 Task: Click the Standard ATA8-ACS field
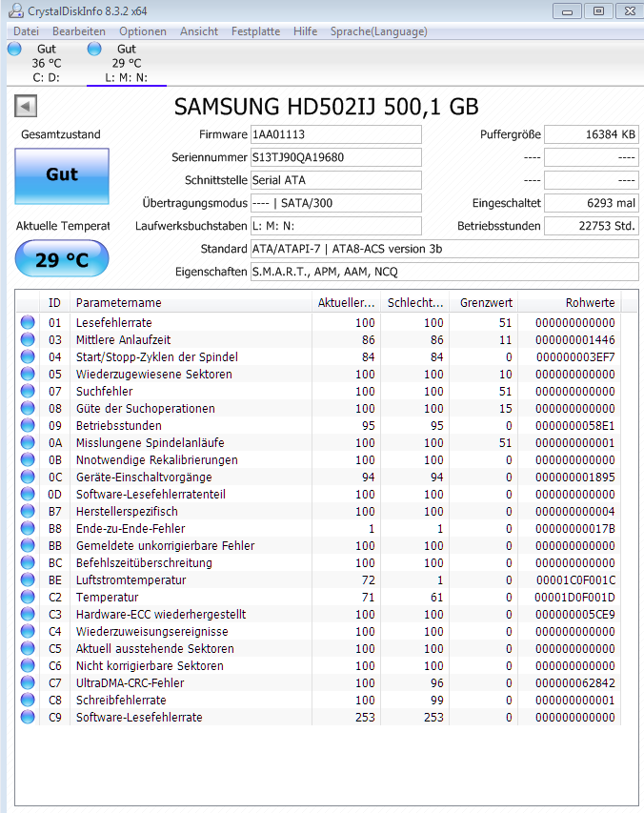coord(445,249)
